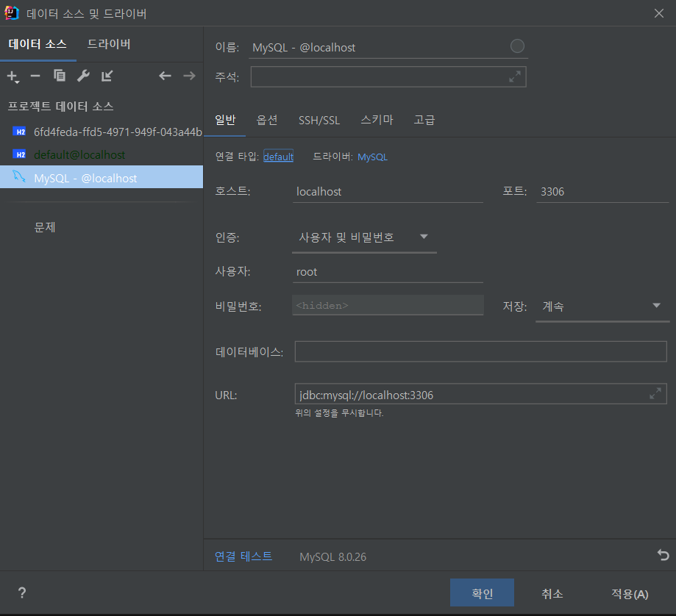The height and width of the screenshot is (616, 676).
Task: Close the data sources dialog
Action: click(659, 13)
